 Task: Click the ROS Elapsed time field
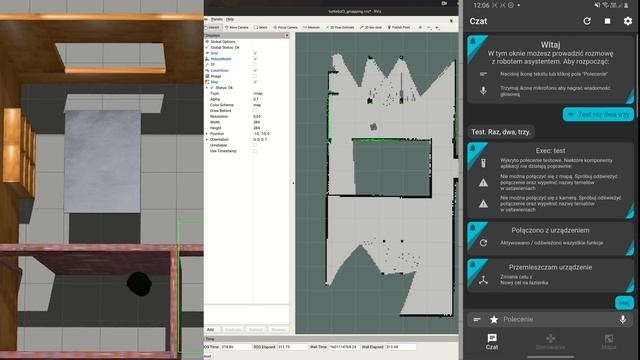coord(292,347)
